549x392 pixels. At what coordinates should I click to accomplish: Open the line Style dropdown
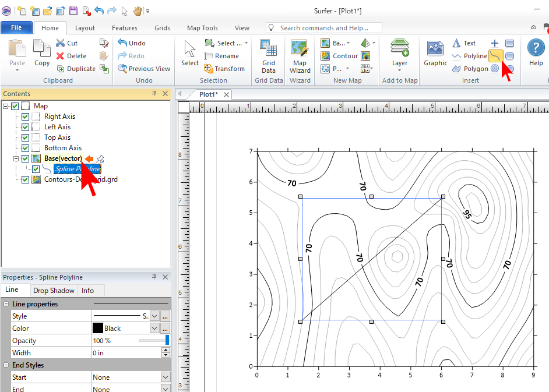154,316
